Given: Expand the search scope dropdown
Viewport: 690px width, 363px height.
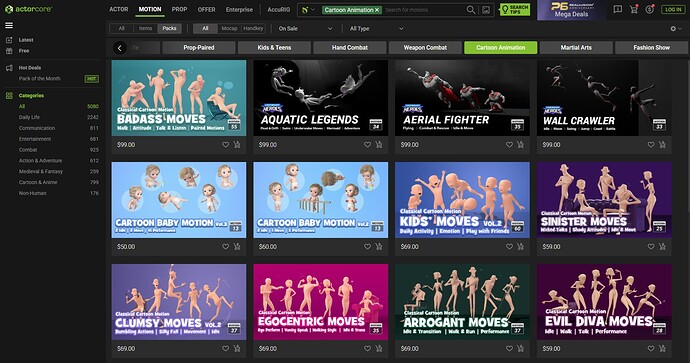Looking at the screenshot, I should click(308, 10).
